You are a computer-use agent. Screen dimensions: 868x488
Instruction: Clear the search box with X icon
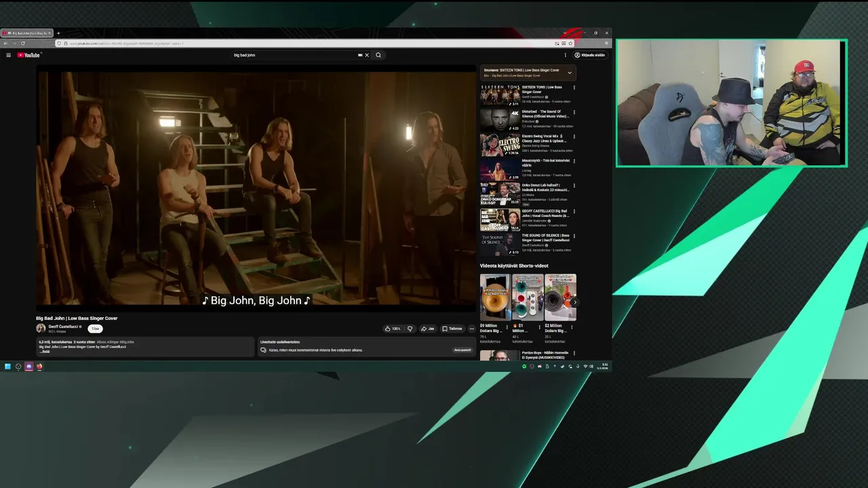point(367,55)
